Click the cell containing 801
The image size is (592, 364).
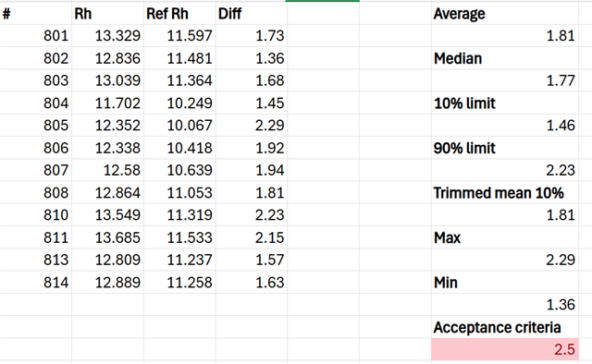click(36, 36)
